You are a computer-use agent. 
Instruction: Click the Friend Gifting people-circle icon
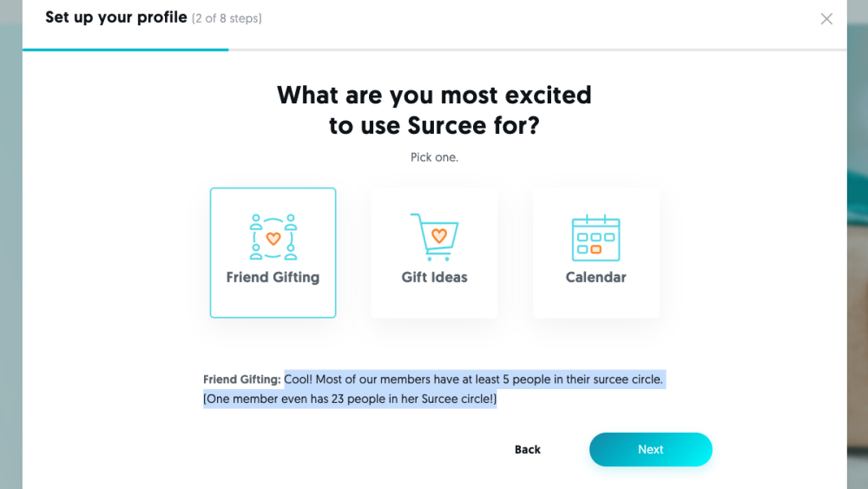click(x=273, y=236)
